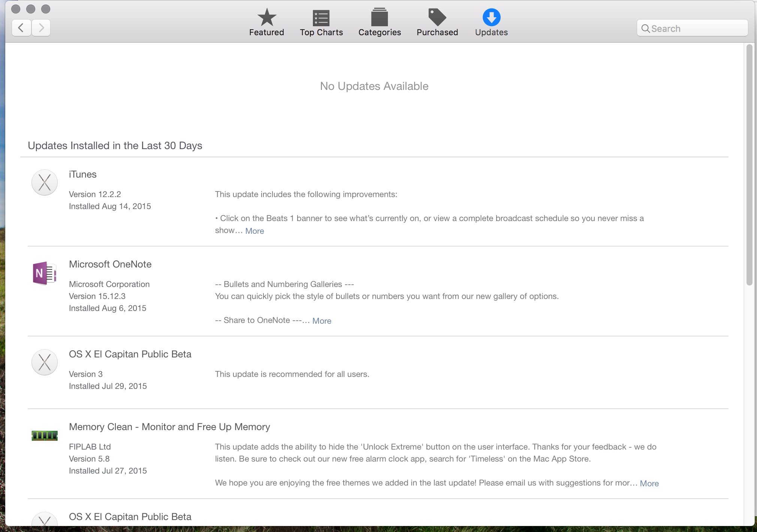Open the Top Charts list icon
Screen dimensions: 757x532
point(321,17)
